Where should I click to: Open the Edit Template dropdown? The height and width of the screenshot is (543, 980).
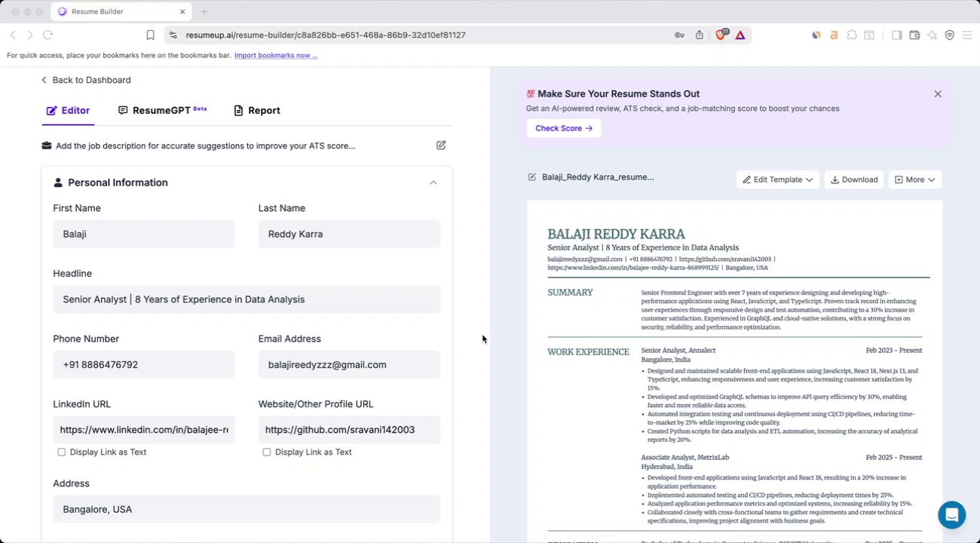[x=777, y=179]
